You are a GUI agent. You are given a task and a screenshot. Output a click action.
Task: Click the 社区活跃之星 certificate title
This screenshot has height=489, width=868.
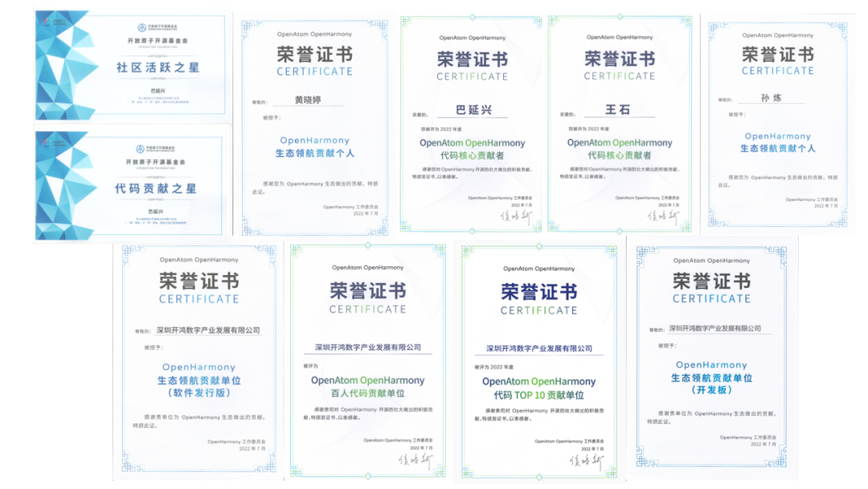pos(158,68)
